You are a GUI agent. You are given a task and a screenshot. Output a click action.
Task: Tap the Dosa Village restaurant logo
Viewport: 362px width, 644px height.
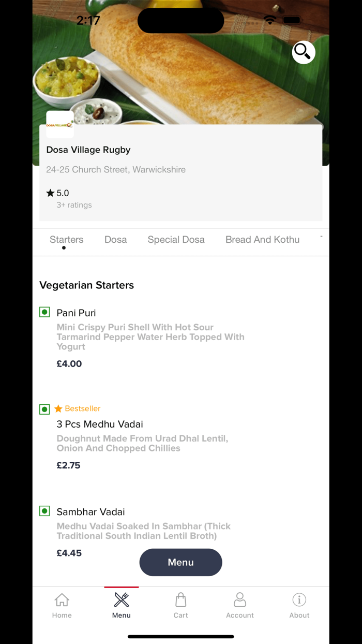(x=59, y=124)
